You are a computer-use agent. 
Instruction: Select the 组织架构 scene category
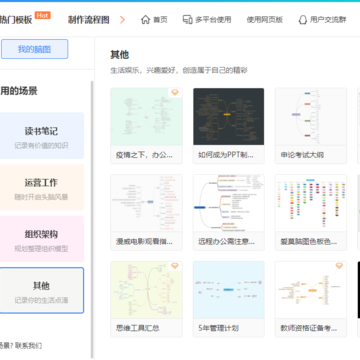(x=41, y=239)
